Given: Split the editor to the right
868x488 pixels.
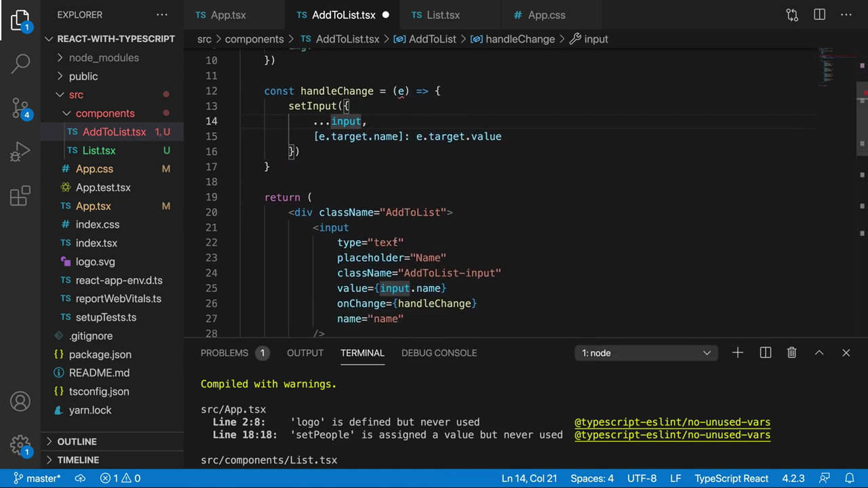Looking at the screenshot, I should pos(819,15).
